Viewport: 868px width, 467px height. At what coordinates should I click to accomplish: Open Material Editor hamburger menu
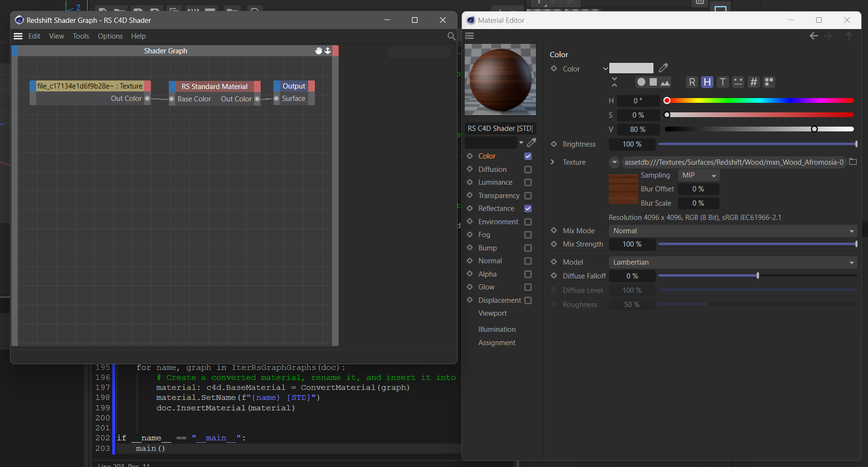469,36
